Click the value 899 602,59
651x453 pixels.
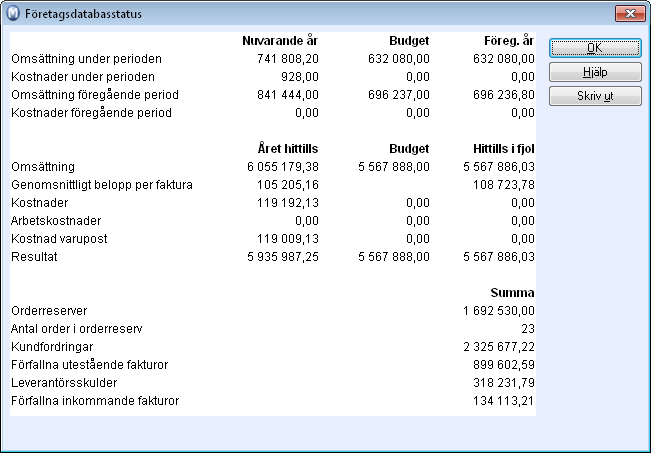(x=504, y=365)
